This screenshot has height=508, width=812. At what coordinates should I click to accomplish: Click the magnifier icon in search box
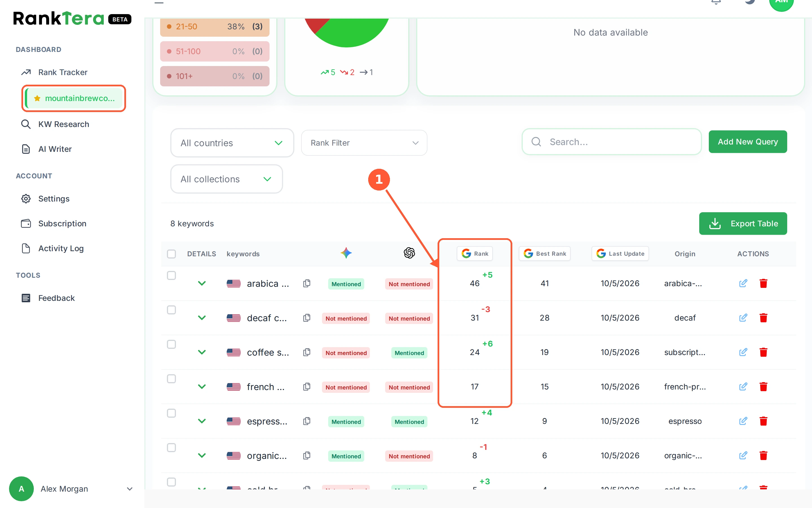point(536,142)
